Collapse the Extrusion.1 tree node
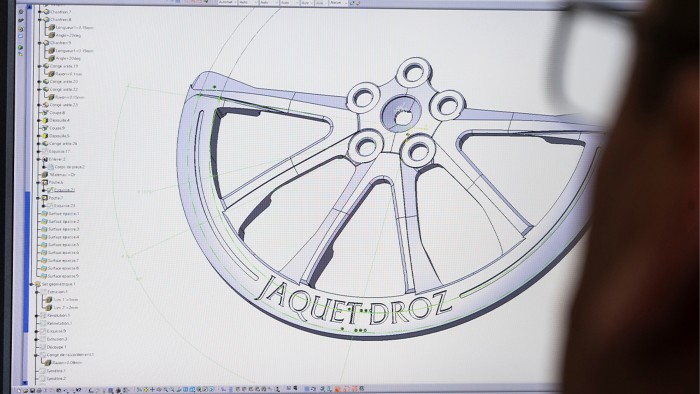 point(37,292)
